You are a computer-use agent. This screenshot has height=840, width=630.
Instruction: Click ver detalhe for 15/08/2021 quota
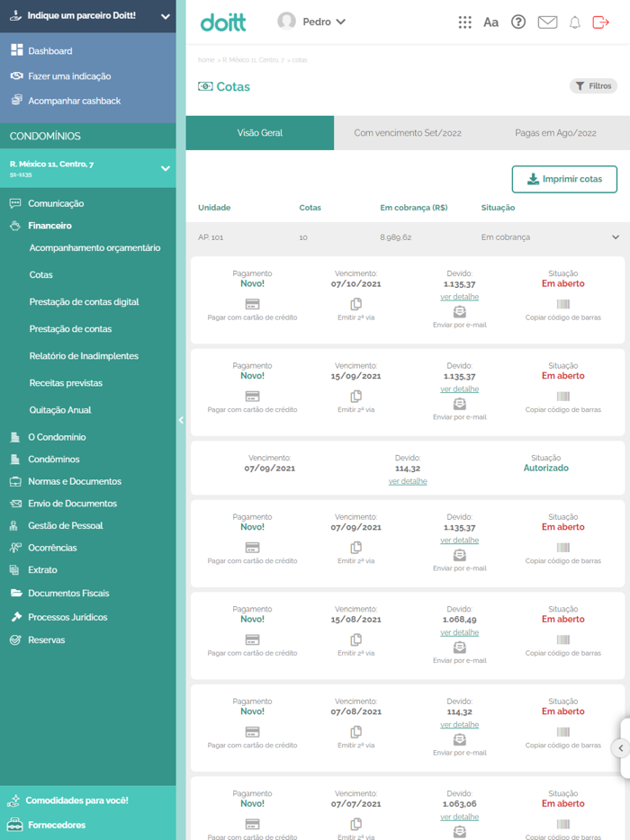[460, 632]
